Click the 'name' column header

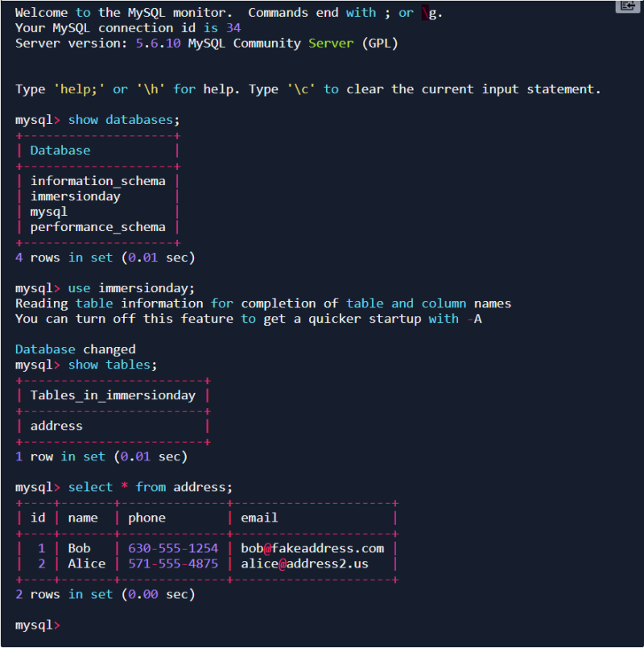pyautogui.click(x=83, y=518)
